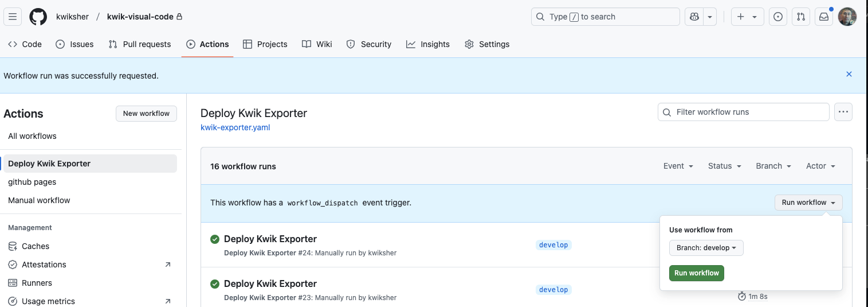Open the kwik-visual-code repository link
This screenshot has width=868, height=307.
140,17
